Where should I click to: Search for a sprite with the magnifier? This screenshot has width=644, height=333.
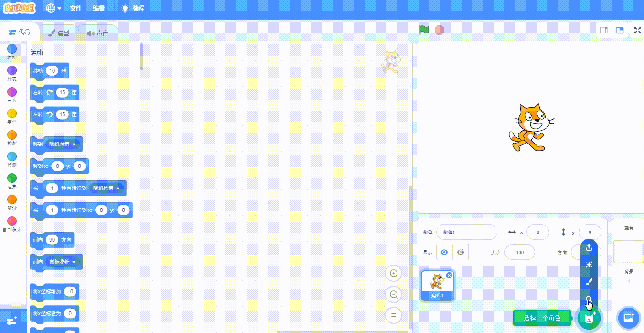click(589, 299)
